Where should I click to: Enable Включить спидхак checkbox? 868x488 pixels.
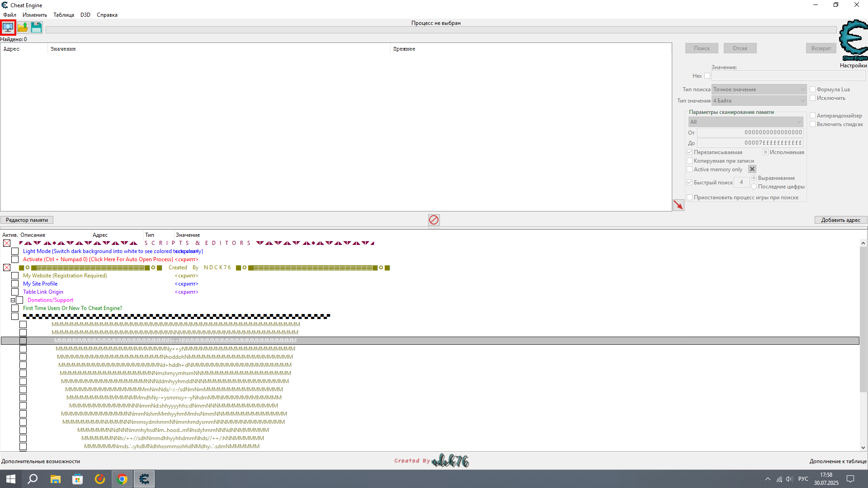[812, 124]
